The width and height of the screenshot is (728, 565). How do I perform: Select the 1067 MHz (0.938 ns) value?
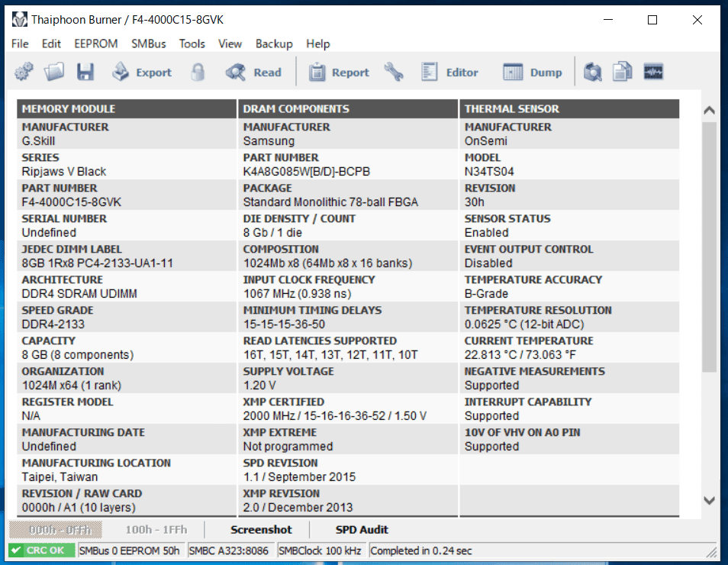pyautogui.click(x=297, y=294)
